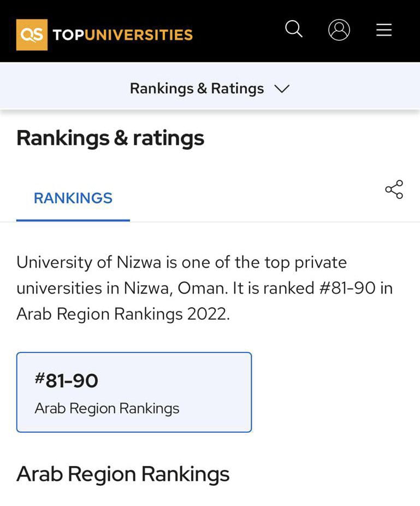Click the Arab Region Rankings section heading
Image resolution: width=420 pixels, height=506 pixels.
point(123,474)
